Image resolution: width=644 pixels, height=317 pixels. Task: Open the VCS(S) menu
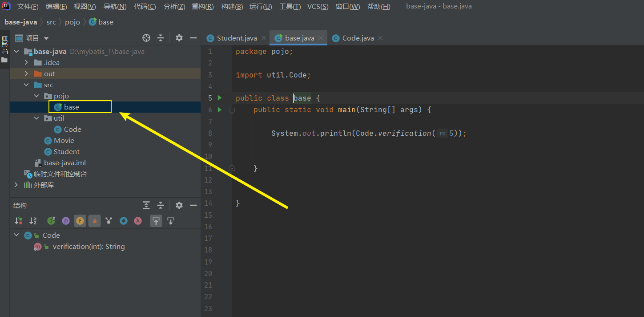coord(318,7)
